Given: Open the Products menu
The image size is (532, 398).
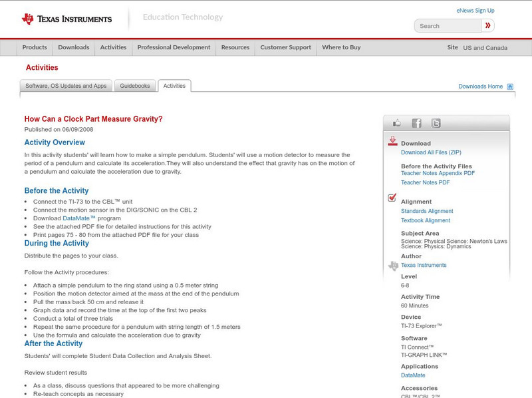Looking at the screenshot, I should pyautogui.click(x=35, y=47).
